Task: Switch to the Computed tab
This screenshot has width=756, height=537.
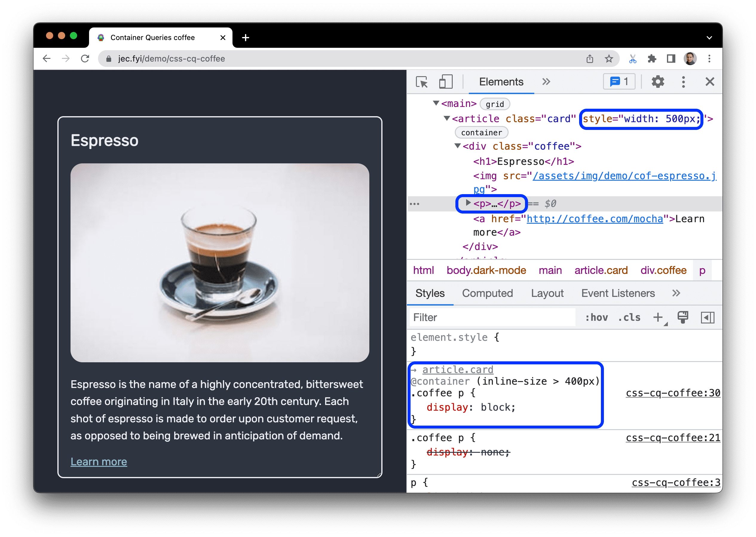Action: point(488,293)
